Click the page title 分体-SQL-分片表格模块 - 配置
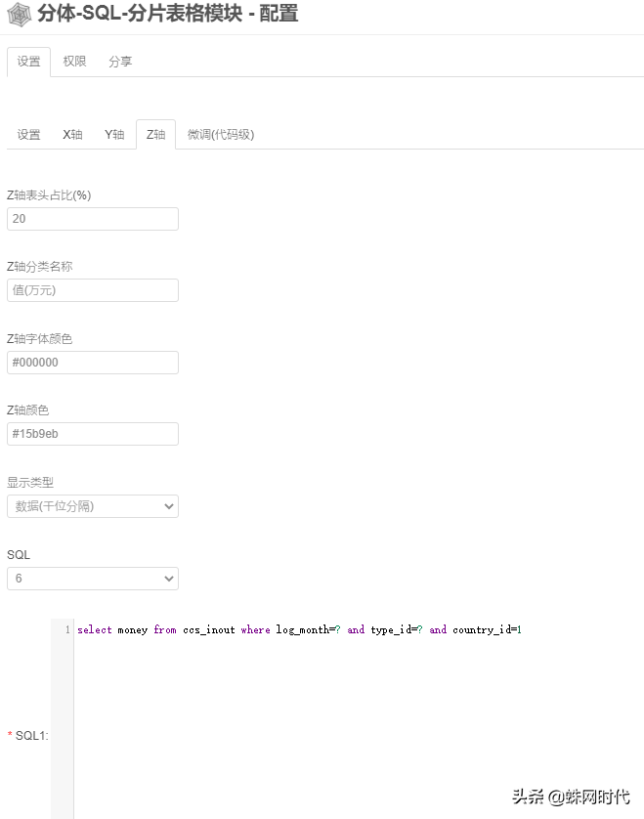 tap(168, 14)
